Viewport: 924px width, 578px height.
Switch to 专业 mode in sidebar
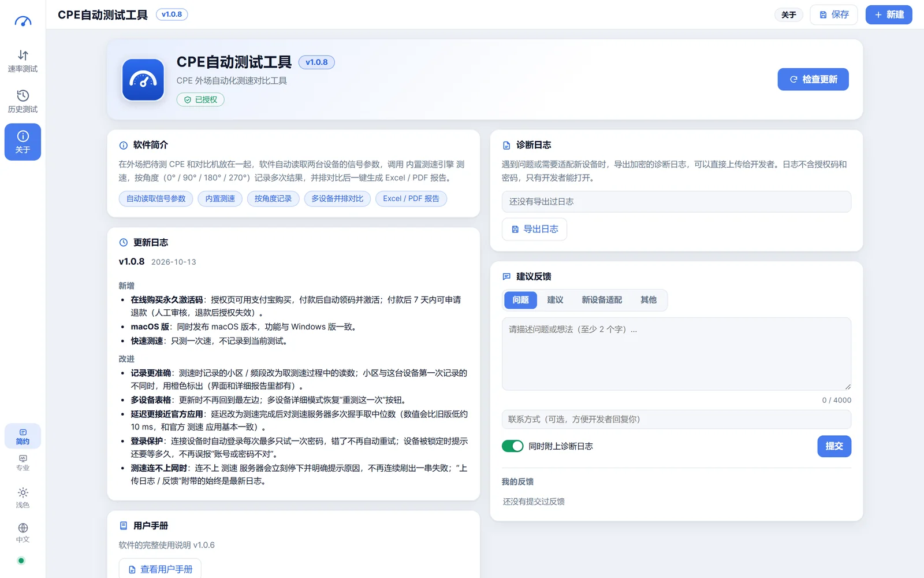(x=23, y=463)
